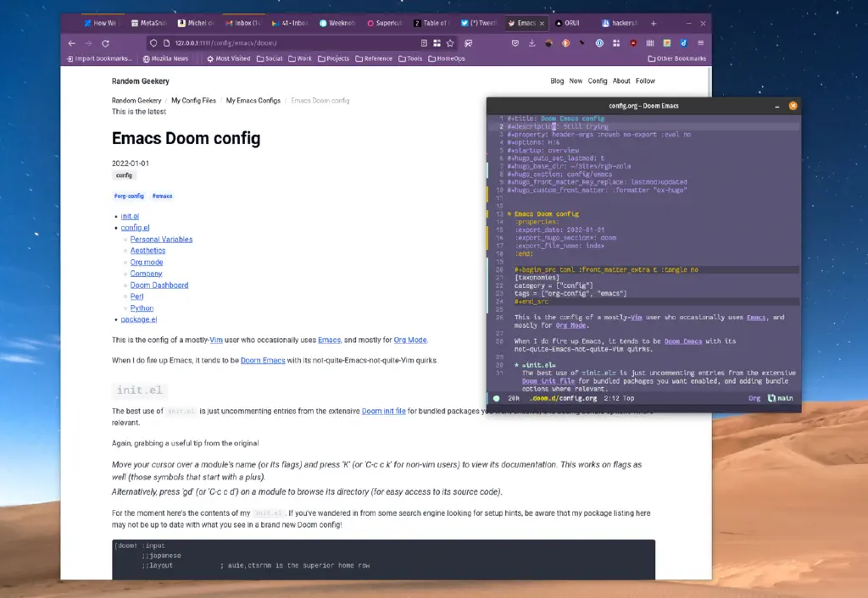Screen dimensions: 868x598
Task: Switch to the Table of tab
Action: [x=431, y=23]
